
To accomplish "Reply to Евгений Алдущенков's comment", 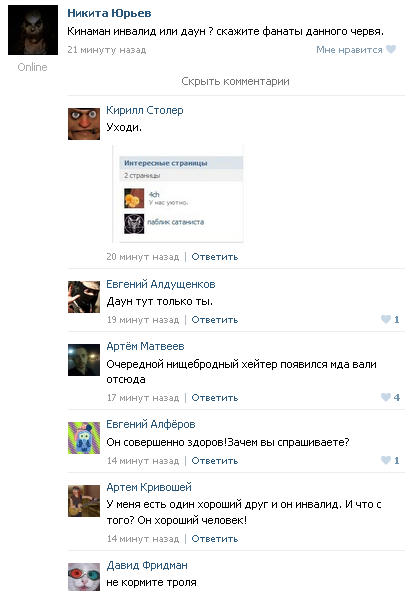I will pyautogui.click(x=215, y=320).
